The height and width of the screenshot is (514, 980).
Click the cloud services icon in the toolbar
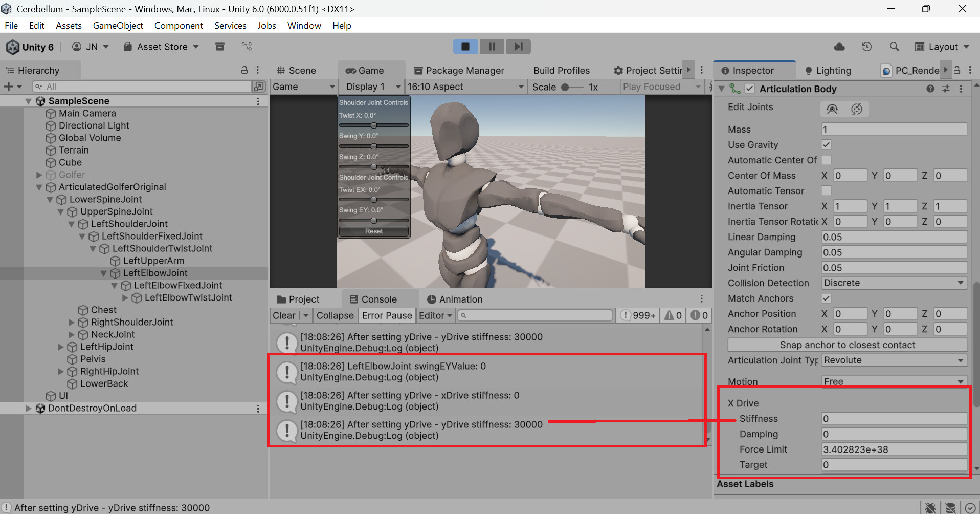coord(839,47)
